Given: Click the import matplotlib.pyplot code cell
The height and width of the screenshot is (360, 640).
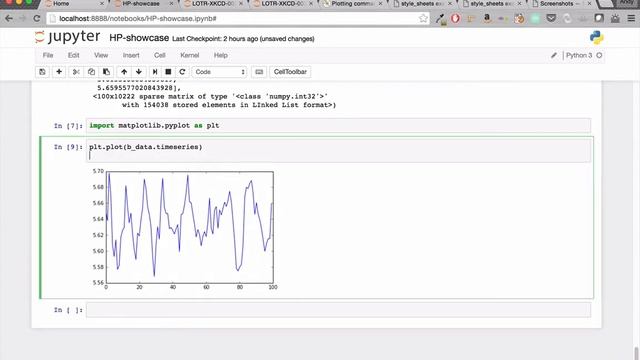Looking at the screenshot, I should tap(338, 126).
